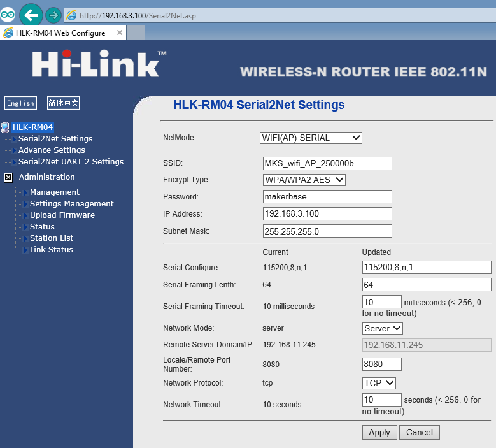Switch language to Simplified Chinese
The width and height of the screenshot is (496, 448).
pos(63,103)
